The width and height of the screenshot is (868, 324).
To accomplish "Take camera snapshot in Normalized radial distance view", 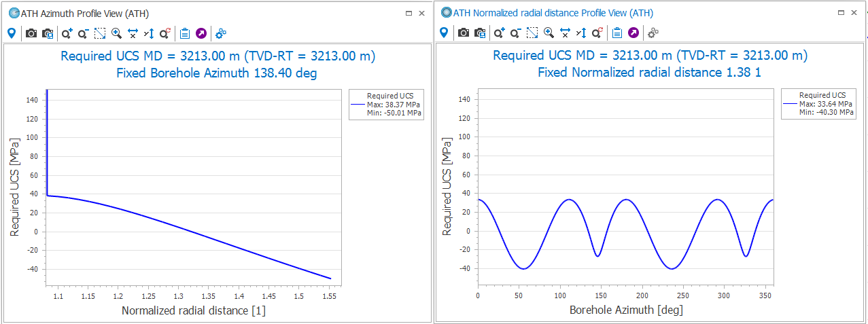I will coord(464,33).
